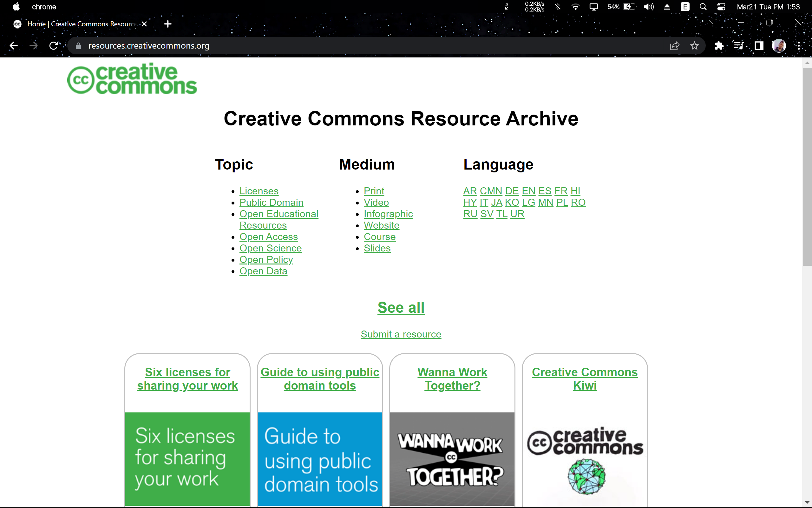Open the Open Science topic link
The width and height of the screenshot is (812, 508).
click(x=271, y=248)
